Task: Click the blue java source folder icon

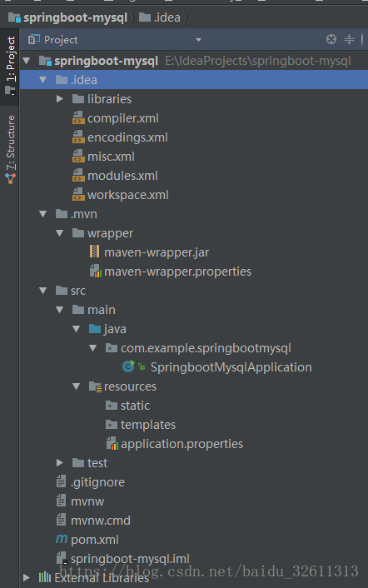Action: point(95,329)
